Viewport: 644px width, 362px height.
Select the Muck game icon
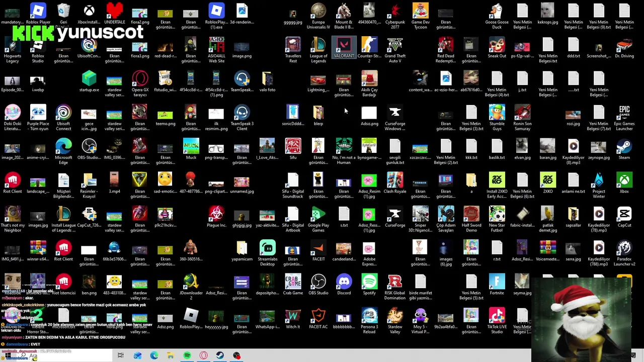pos(191,149)
